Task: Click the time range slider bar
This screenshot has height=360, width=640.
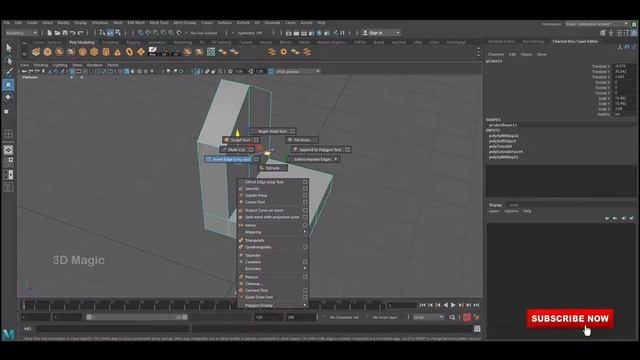Action: tap(137, 317)
